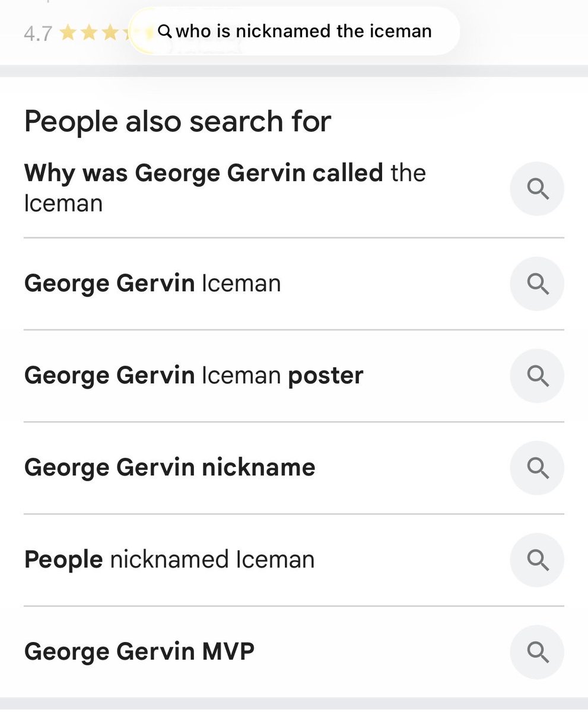
Task: Open the 'People nicknamed Iceman' suggestion
Action: [169, 560]
